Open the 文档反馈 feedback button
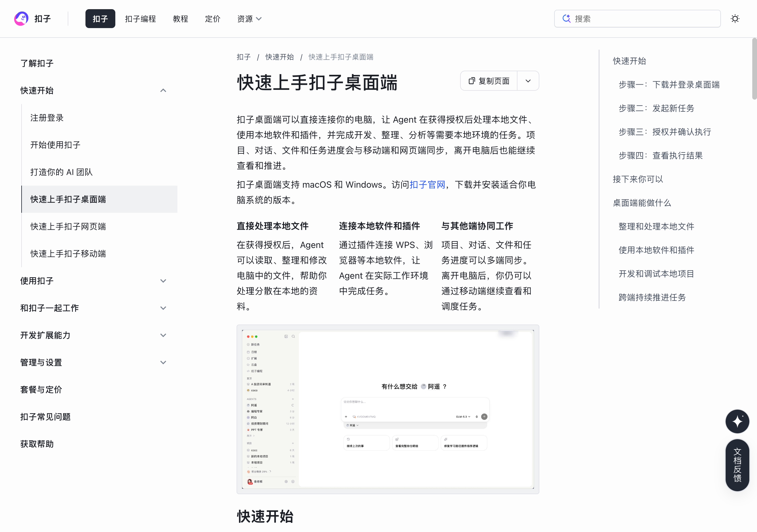Image resolution: width=757 pixels, height=532 pixels. click(737, 465)
